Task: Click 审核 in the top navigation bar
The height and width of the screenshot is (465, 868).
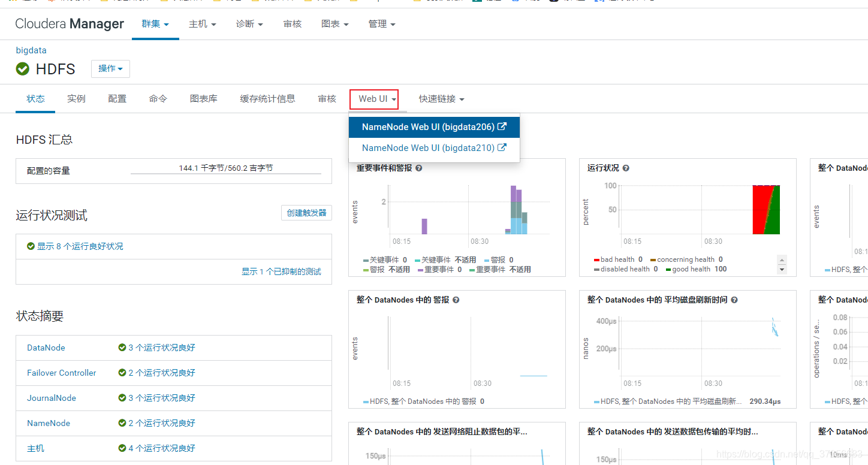Action: point(293,24)
